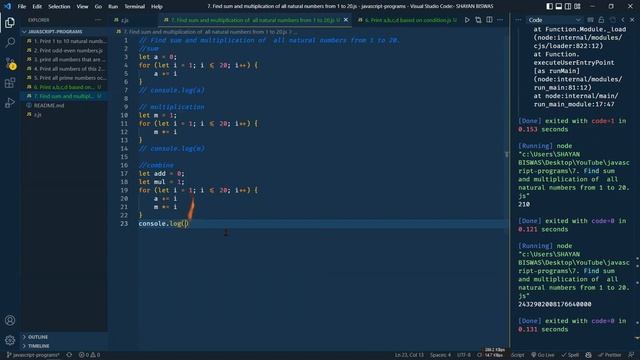
Task: Split the editor to the right
Action: pyautogui.click(x=489, y=20)
